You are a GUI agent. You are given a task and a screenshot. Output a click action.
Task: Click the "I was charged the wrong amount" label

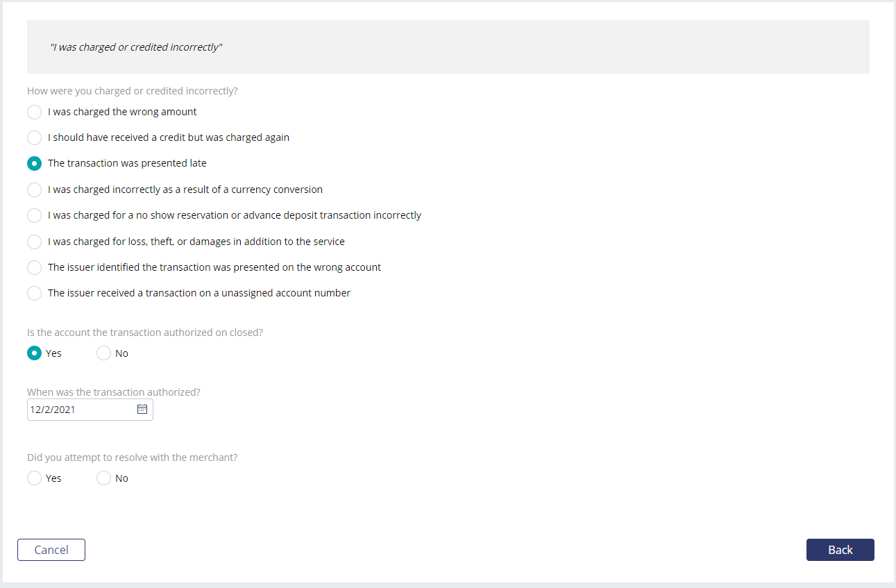point(122,112)
